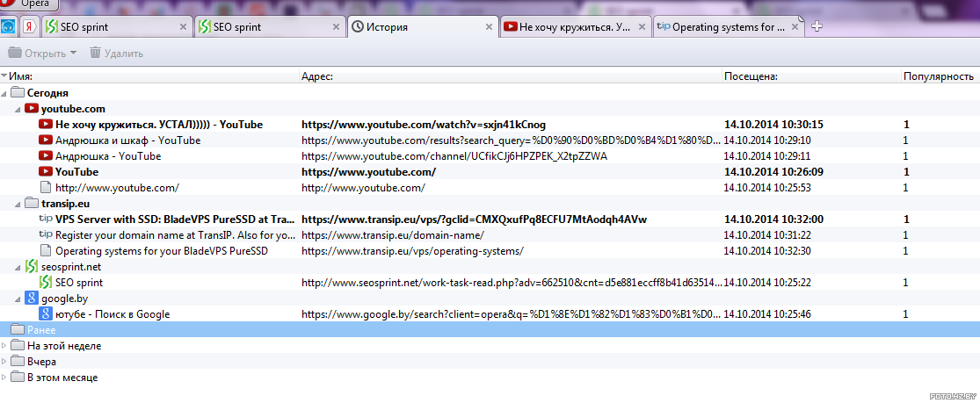Open the Opera main menu button
This screenshot has width=980, height=403.
[x=30, y=4]
